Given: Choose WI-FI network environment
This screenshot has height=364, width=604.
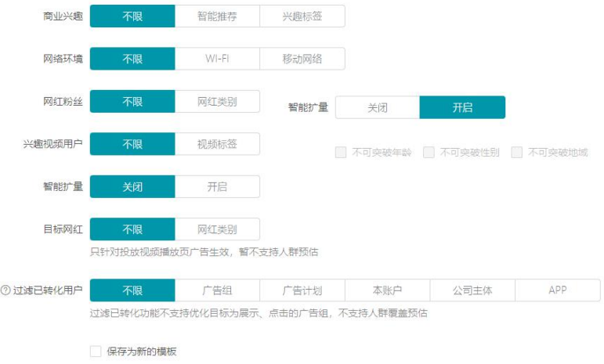Looking at the screenshot, I should coord(217,59).
